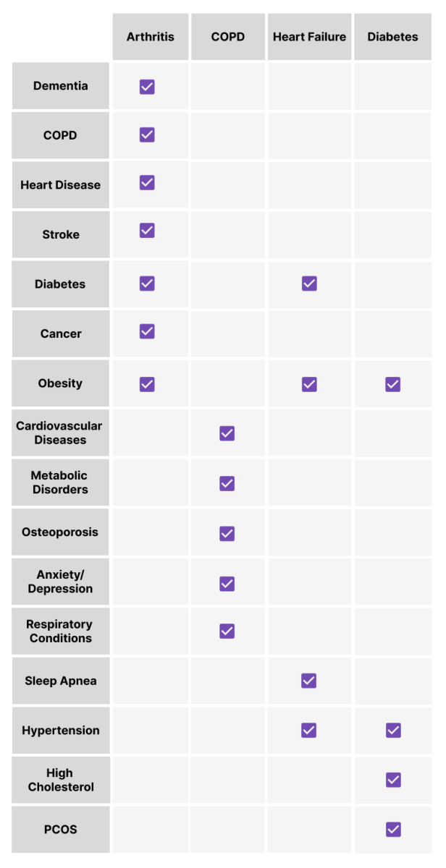This screenshot has width=446, height=868.
Task: Uncheck Diabetes row under Heart Failure
Action: click(x=309, y=283)
